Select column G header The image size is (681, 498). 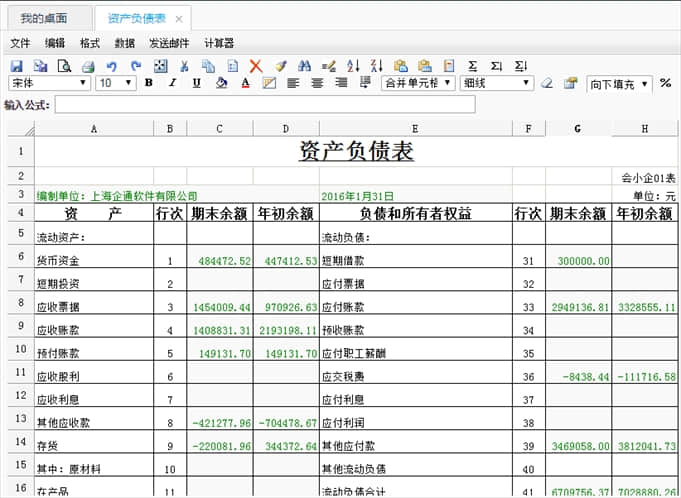coord(578,129)
